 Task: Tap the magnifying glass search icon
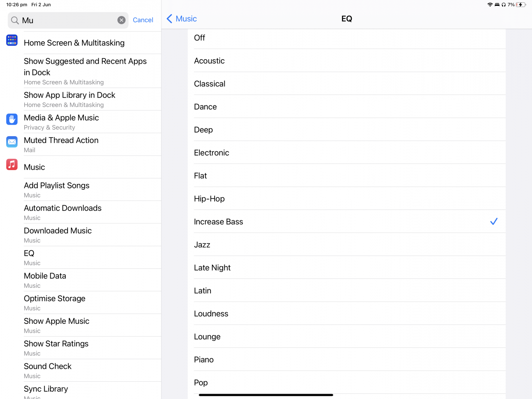point(15,20)
